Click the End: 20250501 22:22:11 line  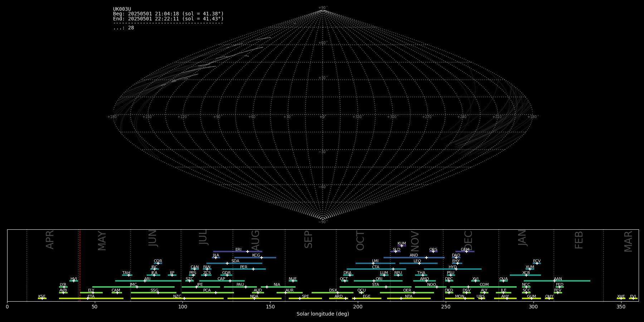click(168, 19)
